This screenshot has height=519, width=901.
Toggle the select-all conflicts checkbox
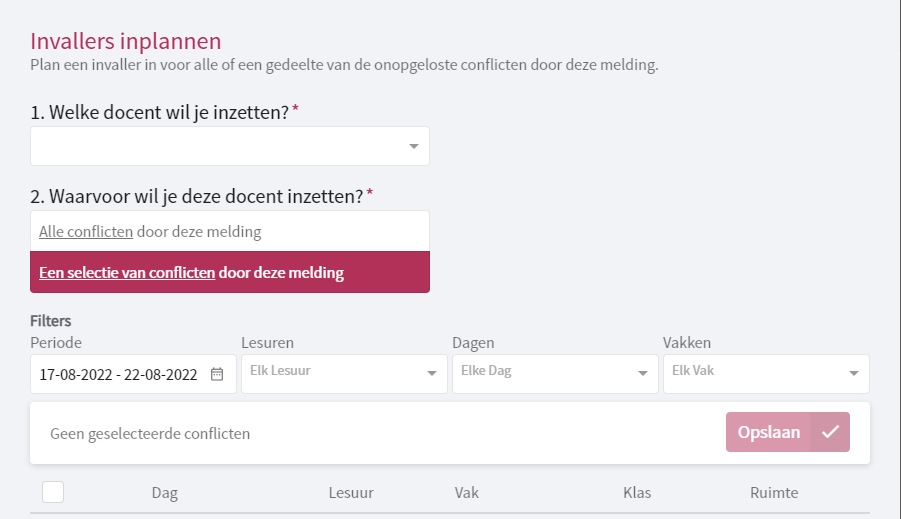[x=53, y=492]
